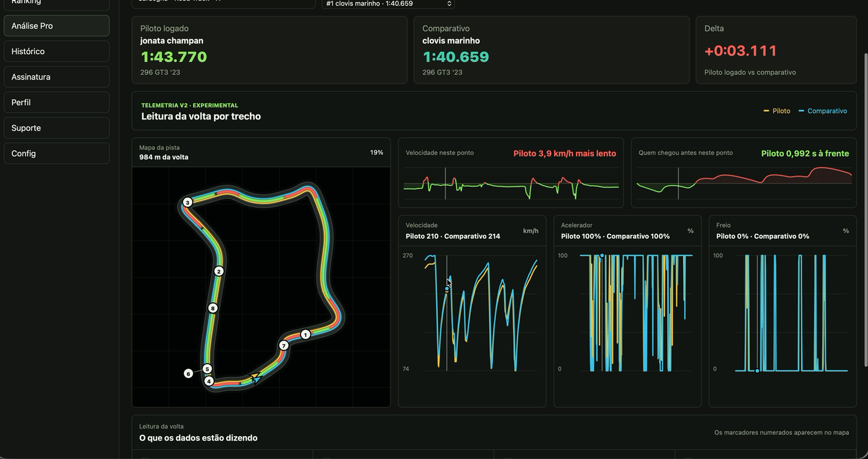This screenshot has width=868, height=459.
Task: Click marker 7 on the track map
Action: pyautogui.click(x=283, y=346)
